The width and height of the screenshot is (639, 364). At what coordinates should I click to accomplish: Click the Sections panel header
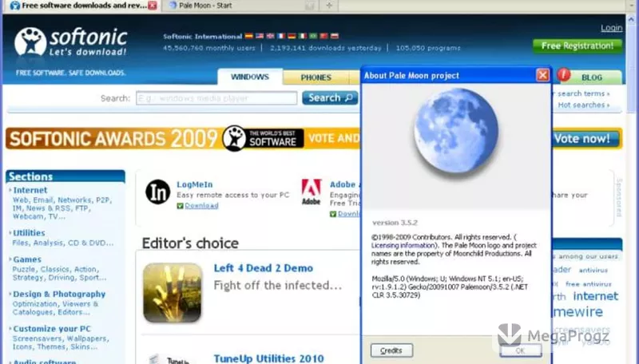(65, 176)
